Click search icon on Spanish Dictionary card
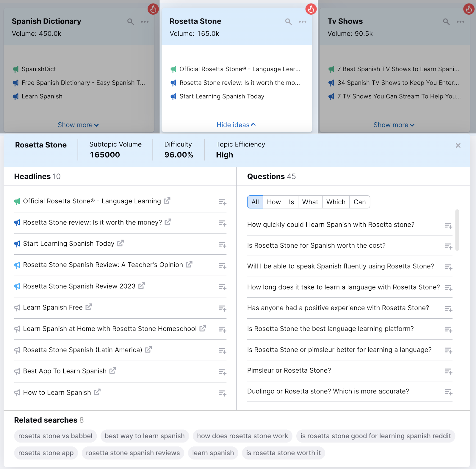The height and width of the screenshot is (469, 476). click(130, 22)
